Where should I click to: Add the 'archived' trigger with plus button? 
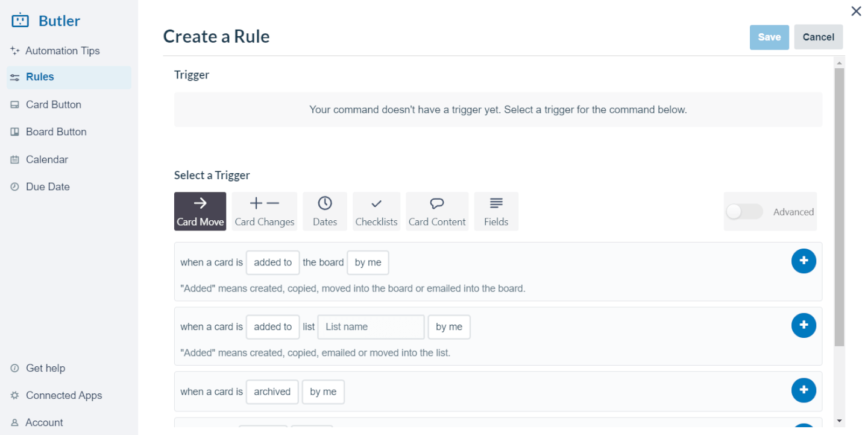804,390
